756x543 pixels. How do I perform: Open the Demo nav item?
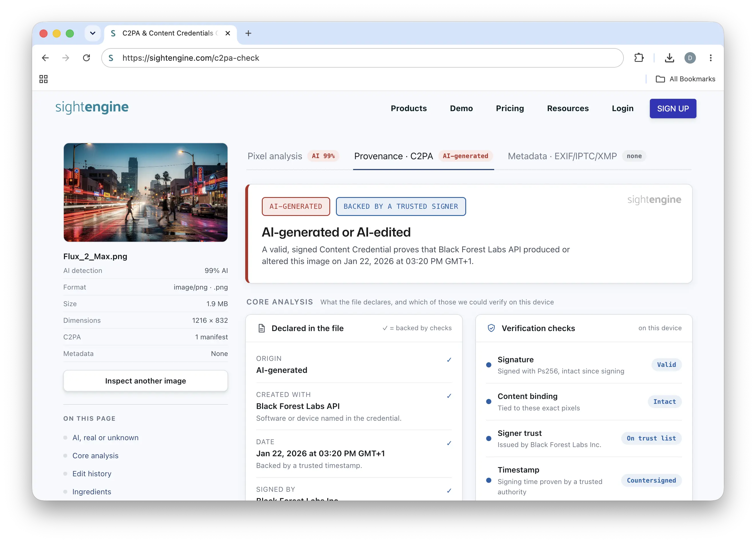(x=461, y=109)
